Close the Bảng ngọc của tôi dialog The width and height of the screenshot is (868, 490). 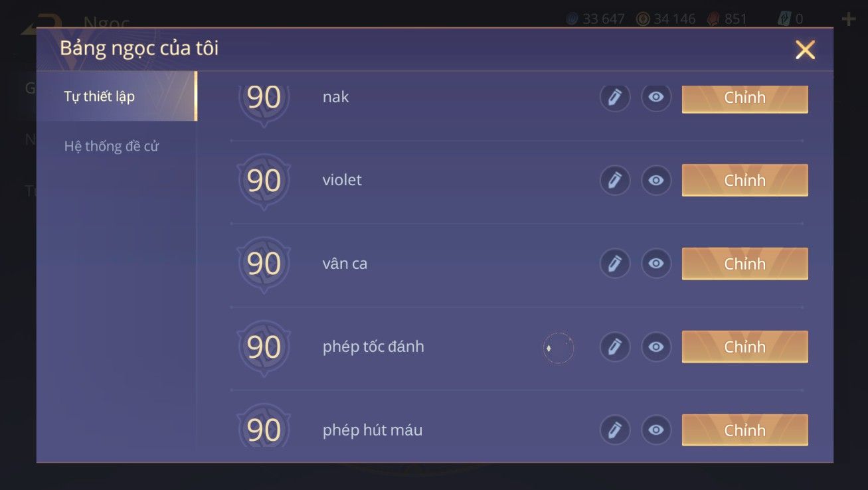coord(805,50)
